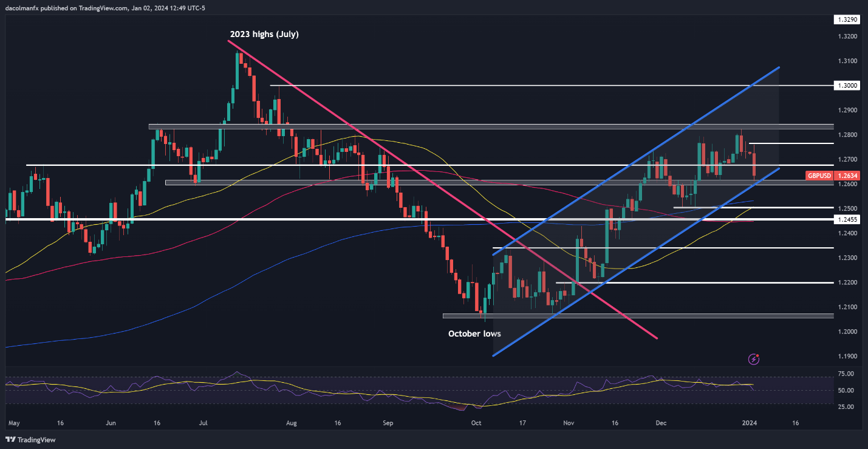Click the 1.2500 price axis value
This screenshot has width=868, height=449.
click(x=847, y=208)
